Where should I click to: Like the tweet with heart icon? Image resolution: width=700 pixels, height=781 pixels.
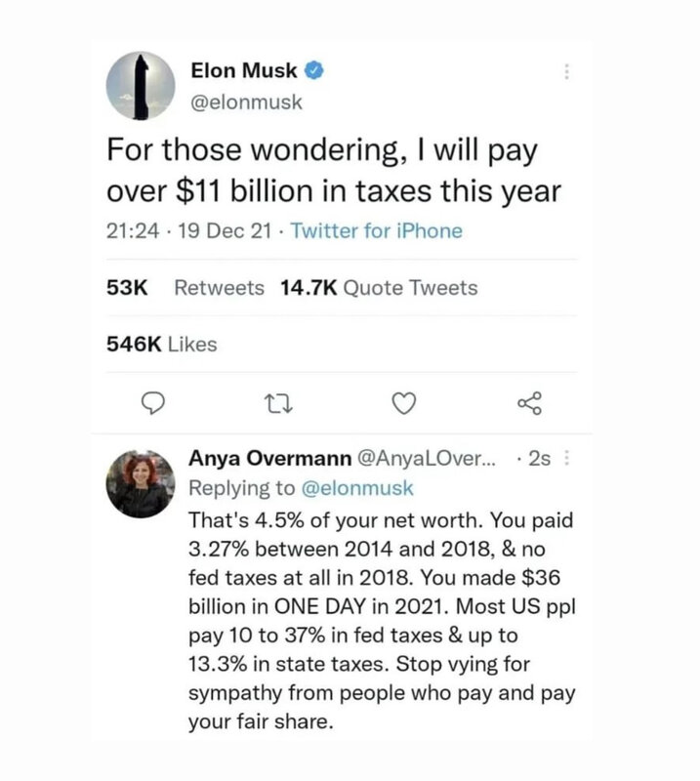pyautogui.click(x=405, y=403)
